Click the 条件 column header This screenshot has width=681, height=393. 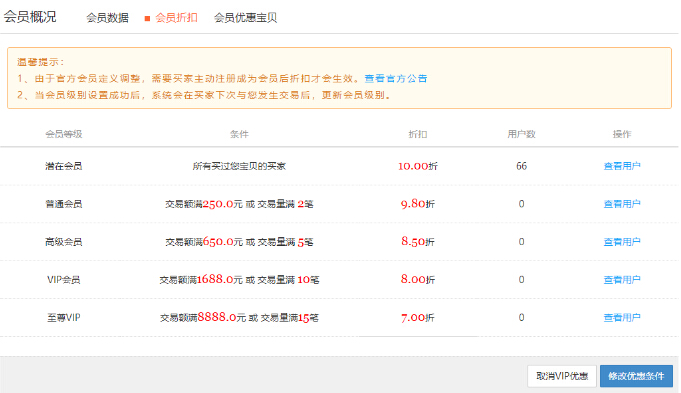coord(239,134)
